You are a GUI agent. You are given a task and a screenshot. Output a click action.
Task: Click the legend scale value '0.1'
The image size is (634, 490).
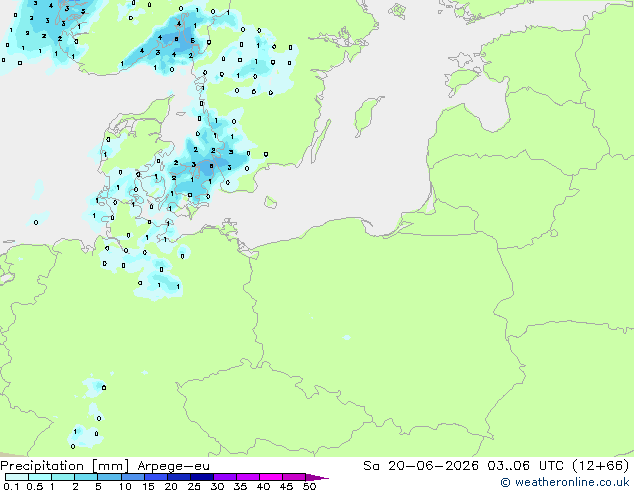(11, 486)
